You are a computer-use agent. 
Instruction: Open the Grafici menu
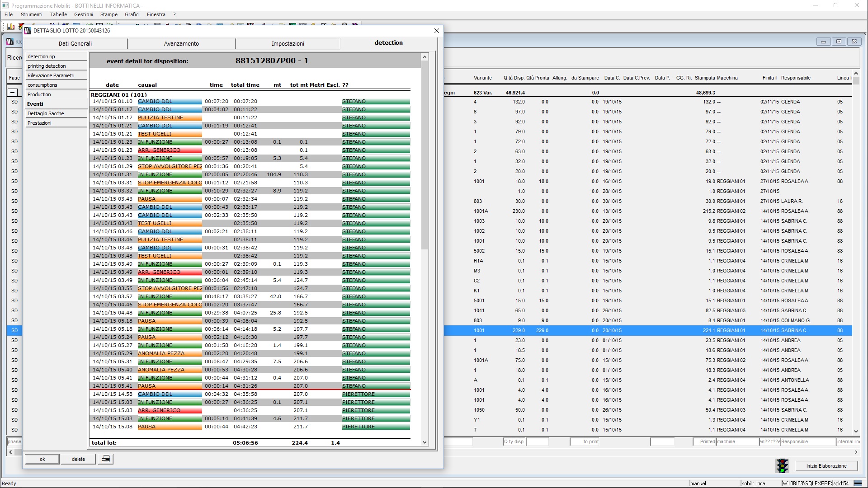coord(132,14)
